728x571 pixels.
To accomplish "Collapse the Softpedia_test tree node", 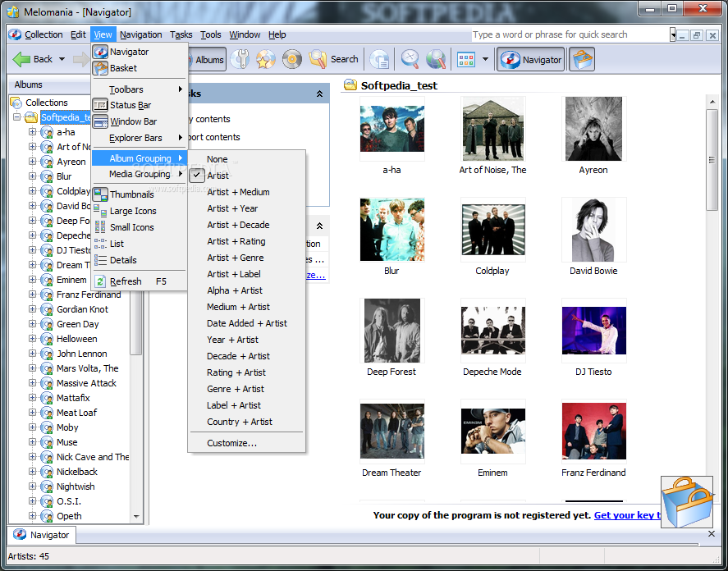I will tap(16, 117).
